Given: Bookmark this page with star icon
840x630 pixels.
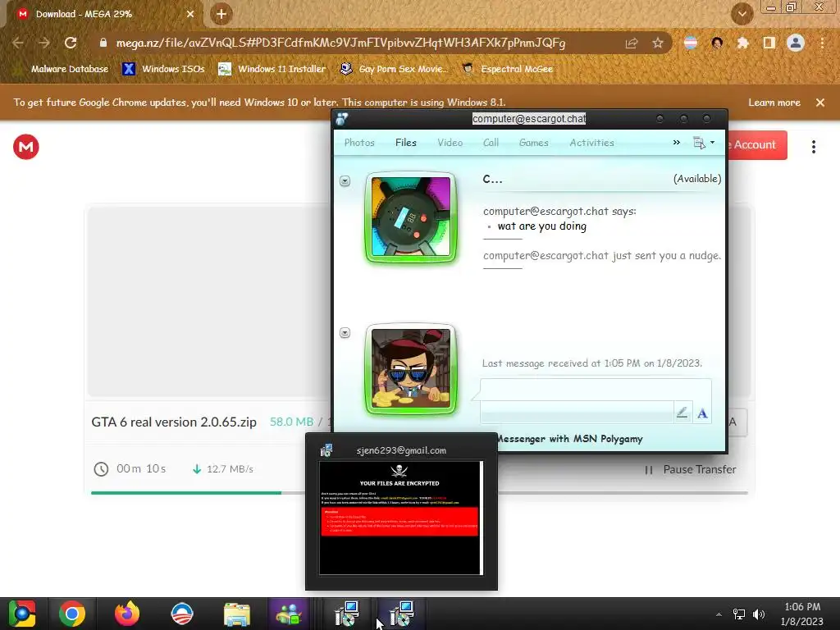Looking at the screenshot, I should pos(658,43).
